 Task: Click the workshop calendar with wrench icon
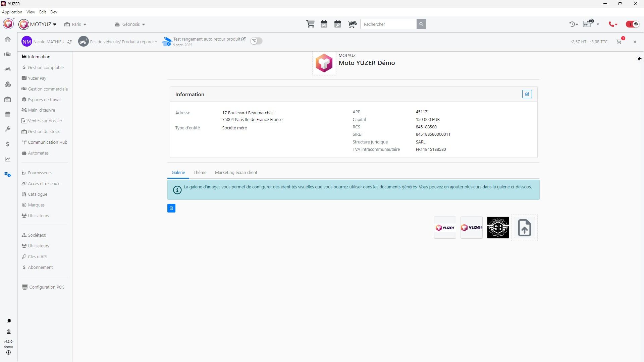point(338,24)
